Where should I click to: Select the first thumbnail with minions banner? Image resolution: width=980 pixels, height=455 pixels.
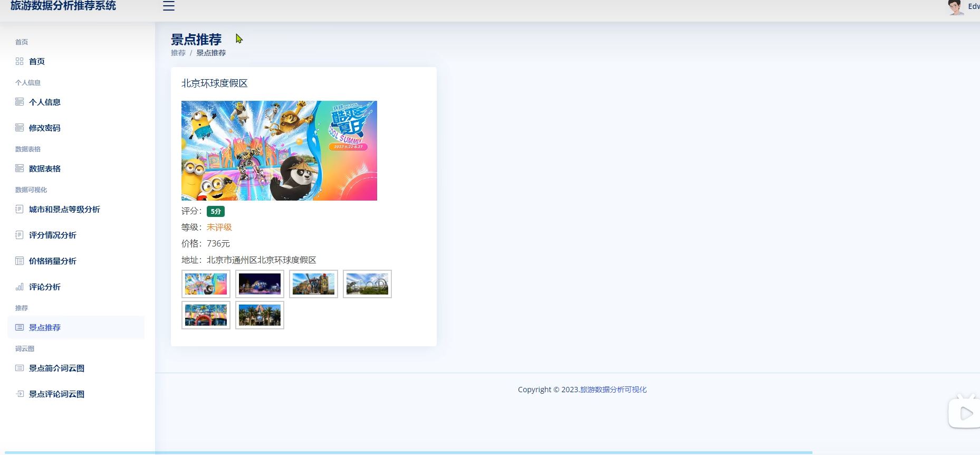[x=206, y=284]
